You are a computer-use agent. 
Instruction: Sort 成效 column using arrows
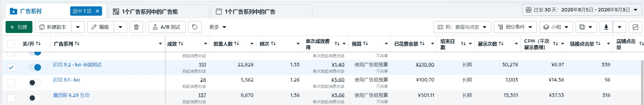[x=181, y=43]
